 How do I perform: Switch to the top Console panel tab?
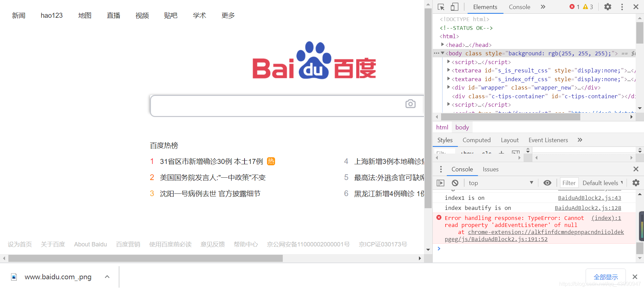tap(519, 7)
